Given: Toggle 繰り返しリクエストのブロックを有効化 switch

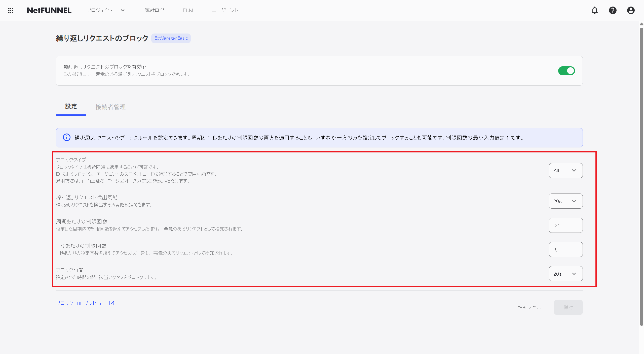Looking at the screenshot, I should click(566, 71).
